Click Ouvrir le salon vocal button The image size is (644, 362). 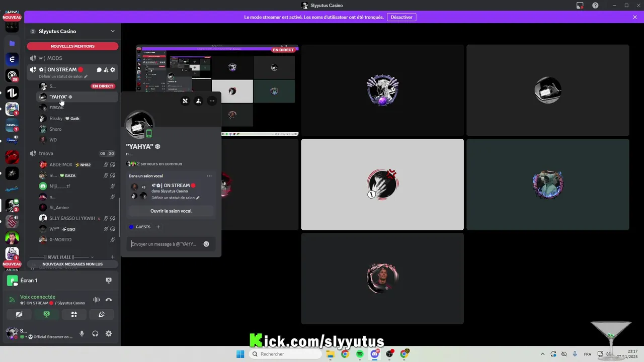tap(171, 211)
